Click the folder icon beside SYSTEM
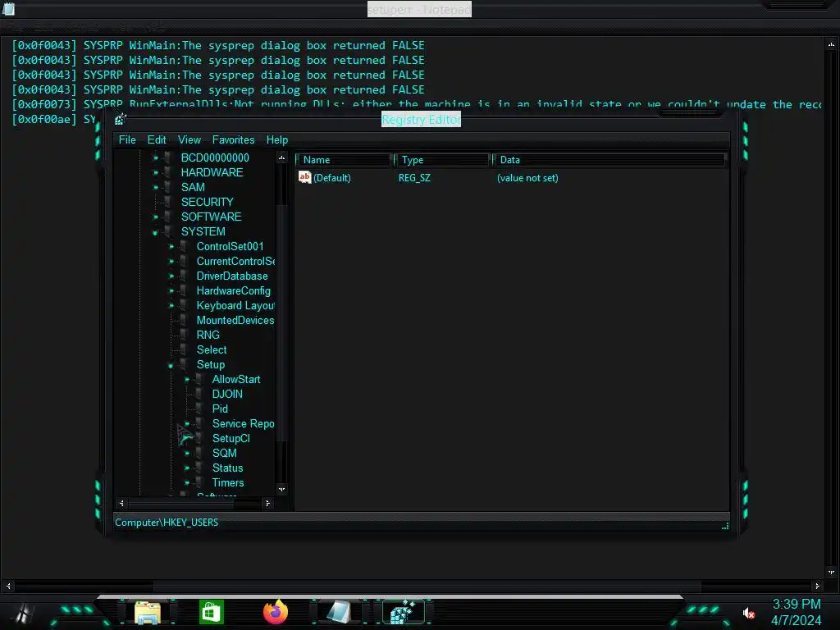The image size is (840, 630). point(168,232)
